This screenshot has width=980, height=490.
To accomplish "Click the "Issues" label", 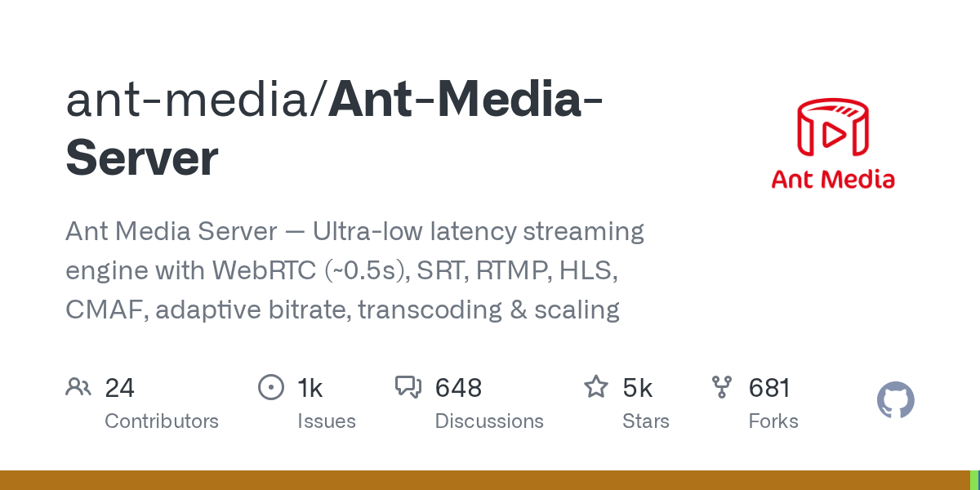I will pos(326,421).
